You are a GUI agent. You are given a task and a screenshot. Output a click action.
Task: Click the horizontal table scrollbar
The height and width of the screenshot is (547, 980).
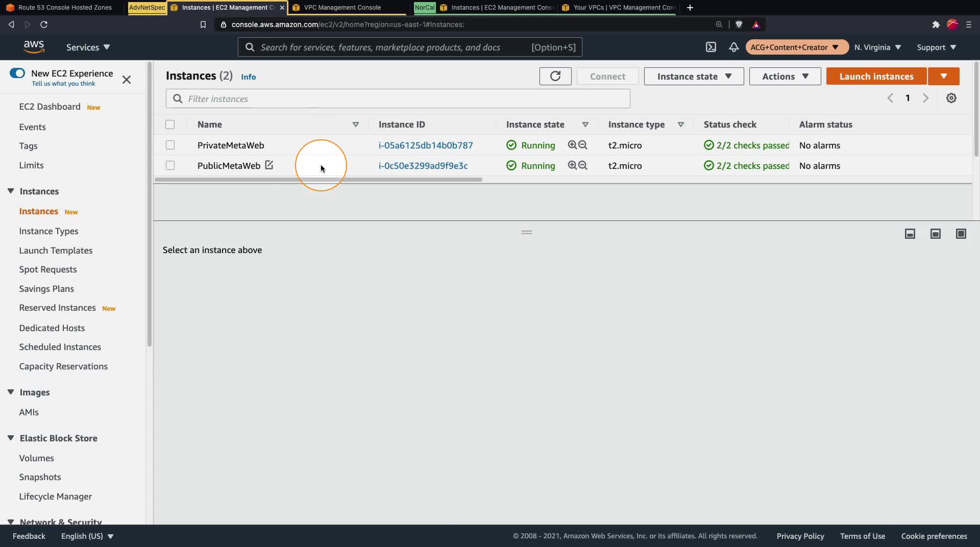pyautogui.click(x=318, y=180)
